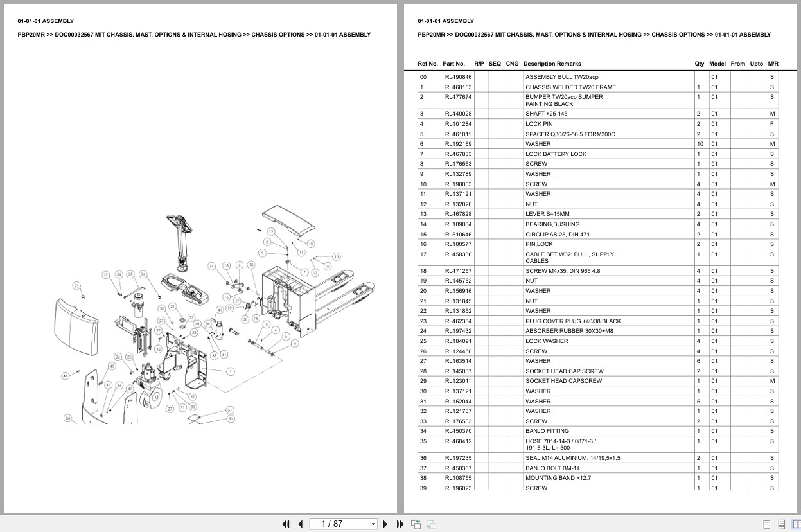Click PIN,LOCK description
801x532 pixels.
(x=540, y=244)
